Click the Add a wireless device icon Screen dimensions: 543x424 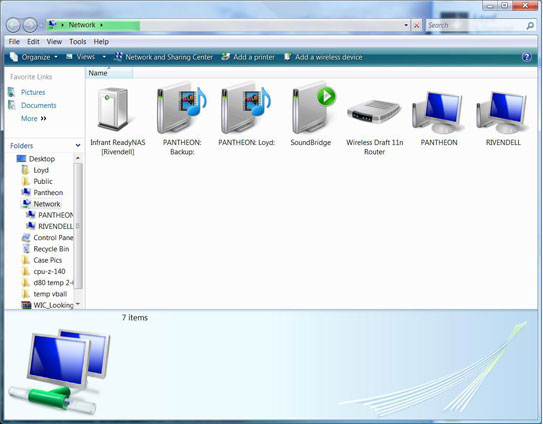(x=287, y=57)
